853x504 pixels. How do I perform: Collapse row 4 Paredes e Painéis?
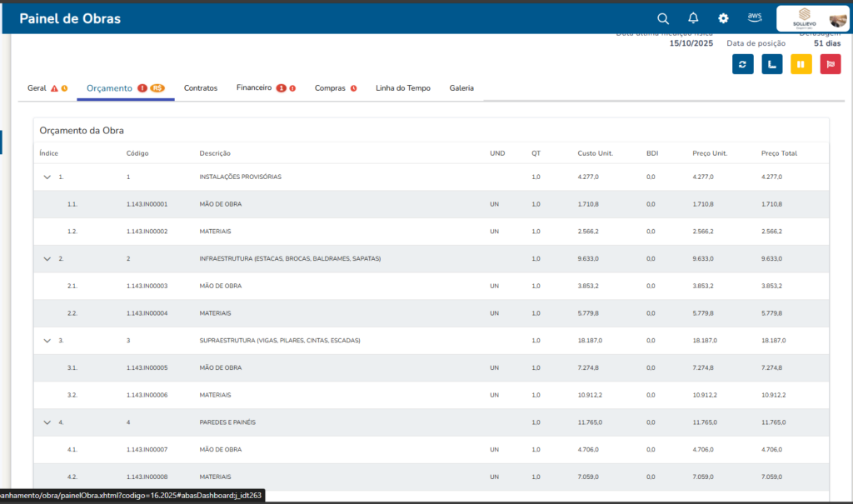[x=47, y=422]
